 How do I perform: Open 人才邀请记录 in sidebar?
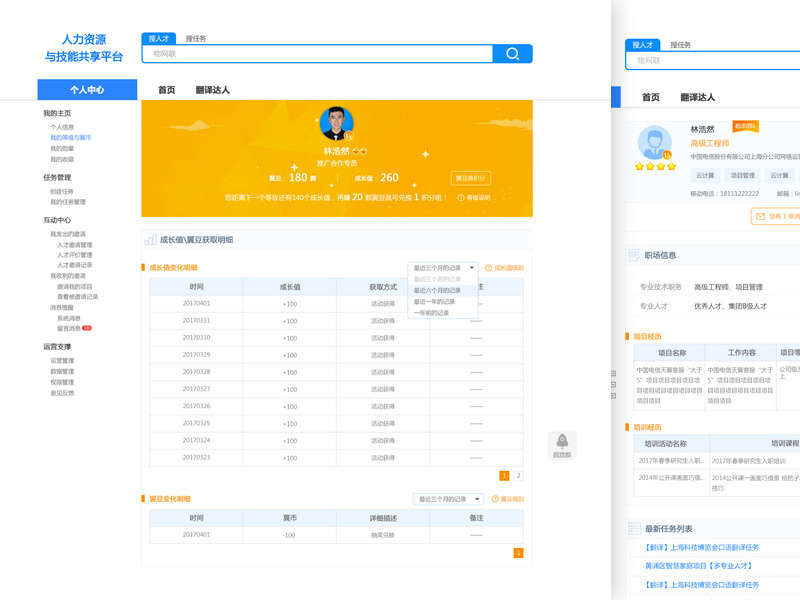tap(74, 265)
